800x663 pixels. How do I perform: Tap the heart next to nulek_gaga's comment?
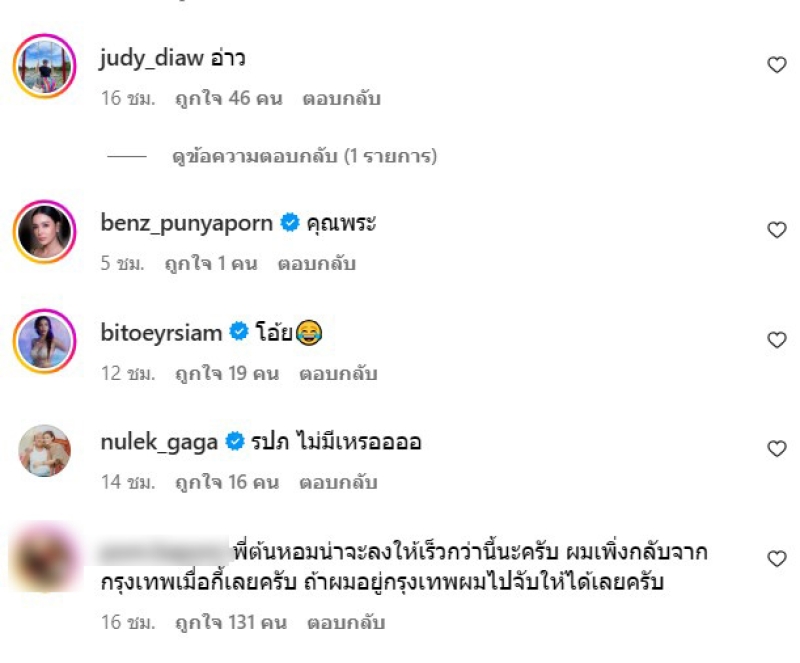coord(777,449)
